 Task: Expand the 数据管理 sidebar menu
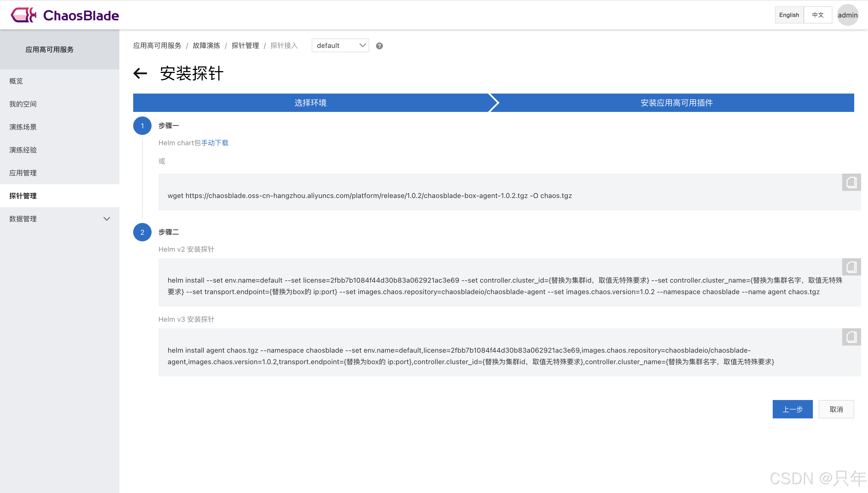pos(106,219)
